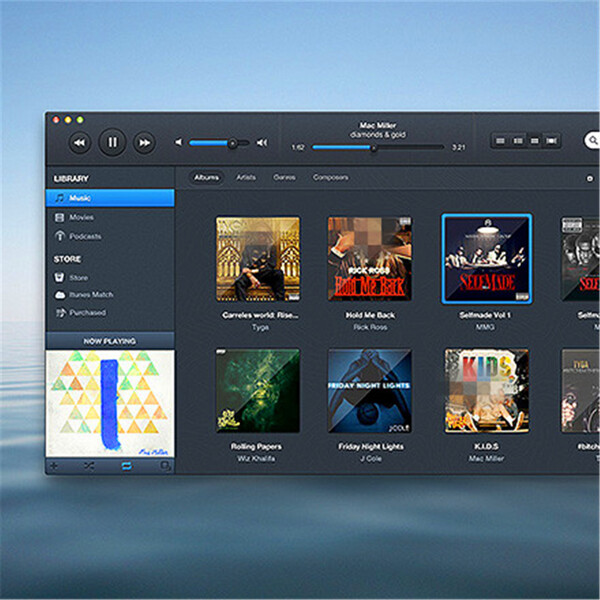This screenshot has height=600, width=600.
Task: Open the Artists tab
Action: 246,178
